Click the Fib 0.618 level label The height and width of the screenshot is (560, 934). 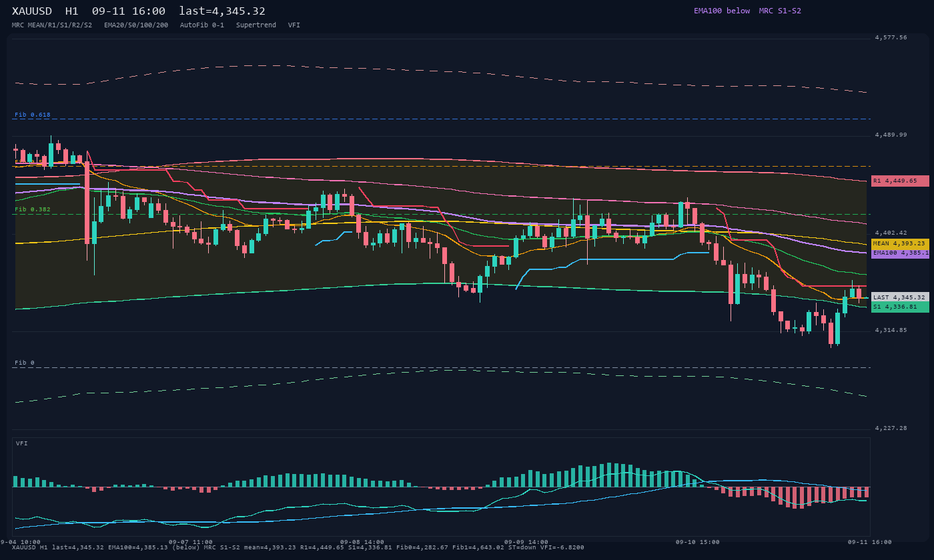tap(33, 115)
